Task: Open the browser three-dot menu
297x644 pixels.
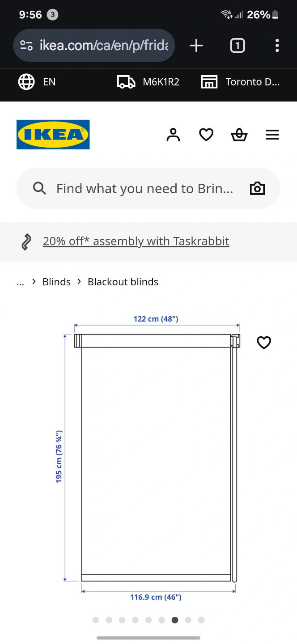Action: [x=277, y=46]
